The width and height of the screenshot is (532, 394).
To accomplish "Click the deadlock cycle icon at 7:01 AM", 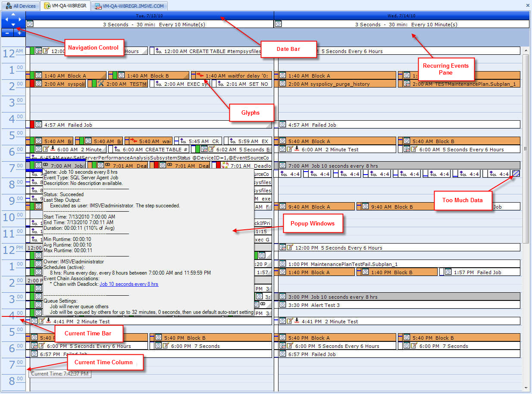I will [x=225, y=166].
